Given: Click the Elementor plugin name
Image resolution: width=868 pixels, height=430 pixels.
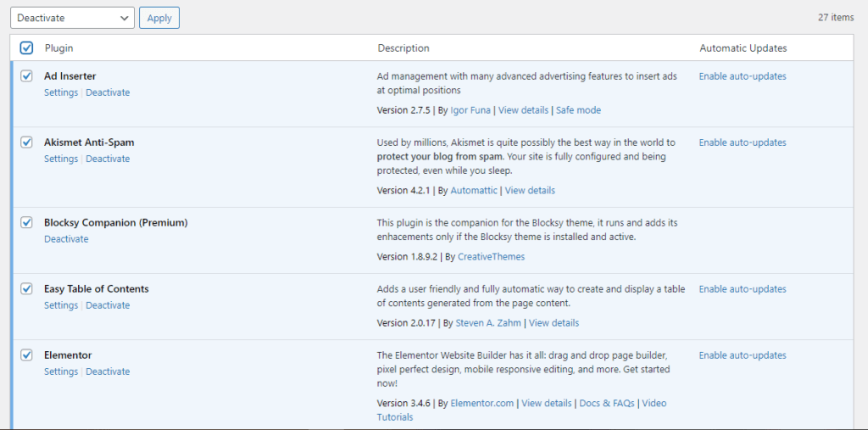Looking at the screenshot, I should click(68, 355).
